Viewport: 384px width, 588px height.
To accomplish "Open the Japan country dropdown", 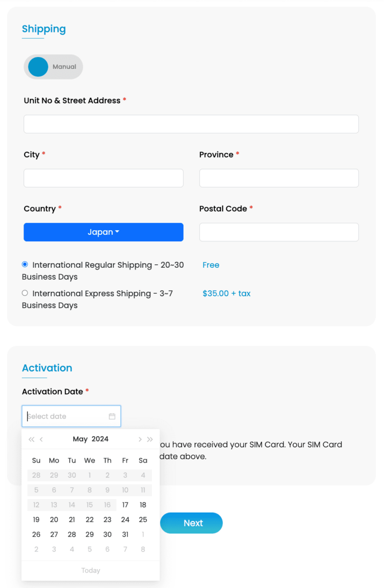I will pos(103,232).
